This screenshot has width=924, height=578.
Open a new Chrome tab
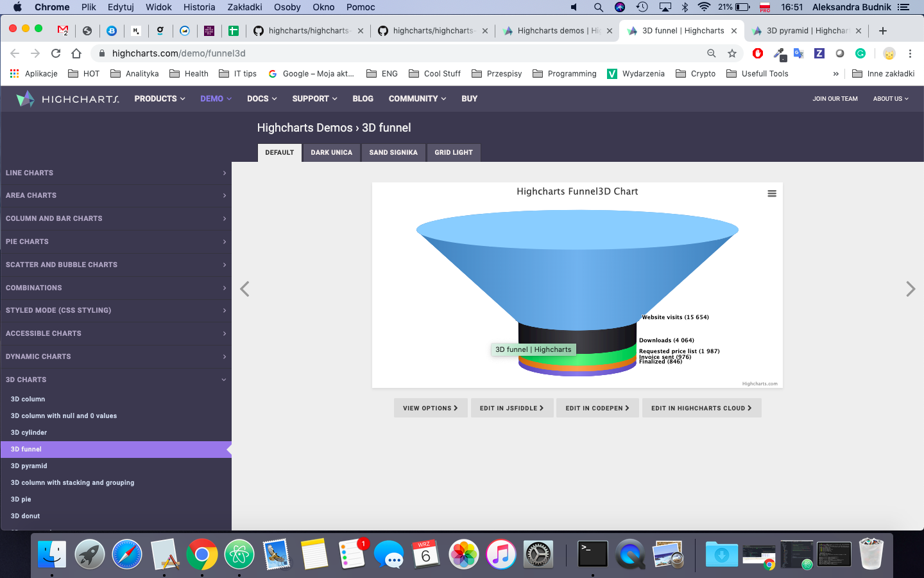[883, 31]
